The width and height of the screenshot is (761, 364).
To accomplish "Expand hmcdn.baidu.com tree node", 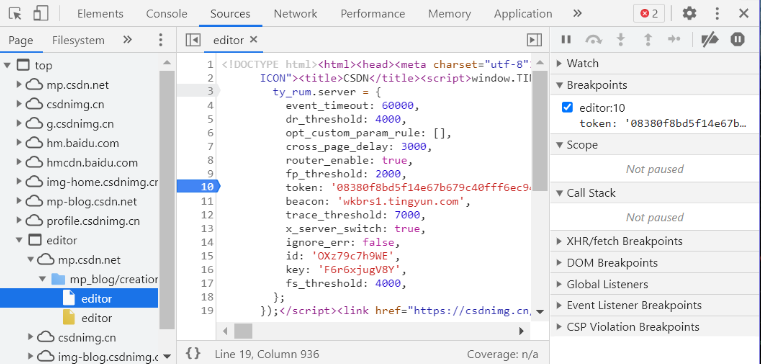I will (19, 162).
